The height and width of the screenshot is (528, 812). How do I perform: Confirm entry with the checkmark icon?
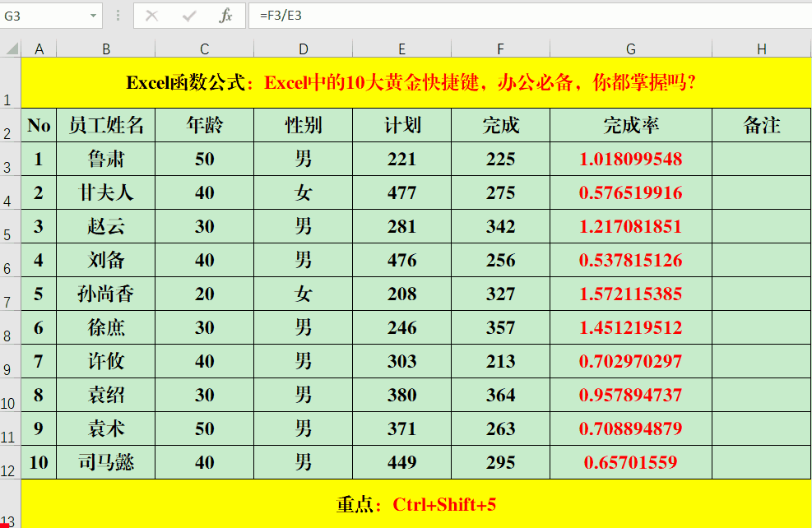pyautogui.click(x=189, y=16)
